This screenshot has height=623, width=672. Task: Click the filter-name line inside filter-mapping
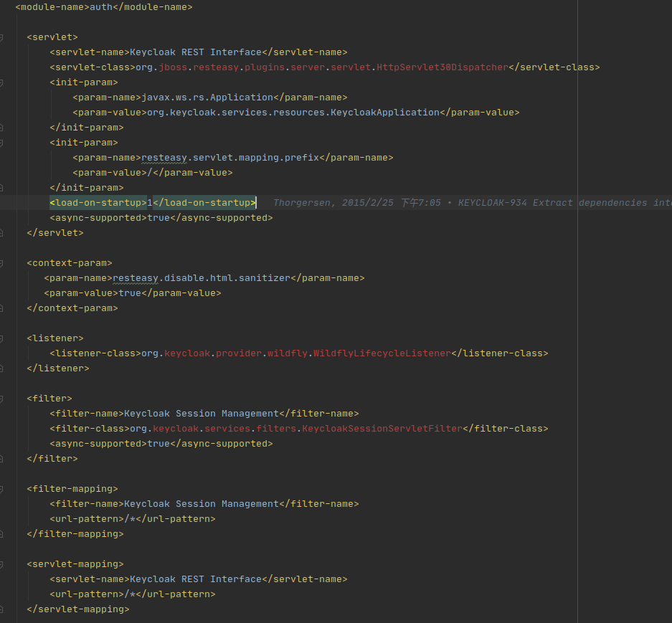[x=204, y=504]
